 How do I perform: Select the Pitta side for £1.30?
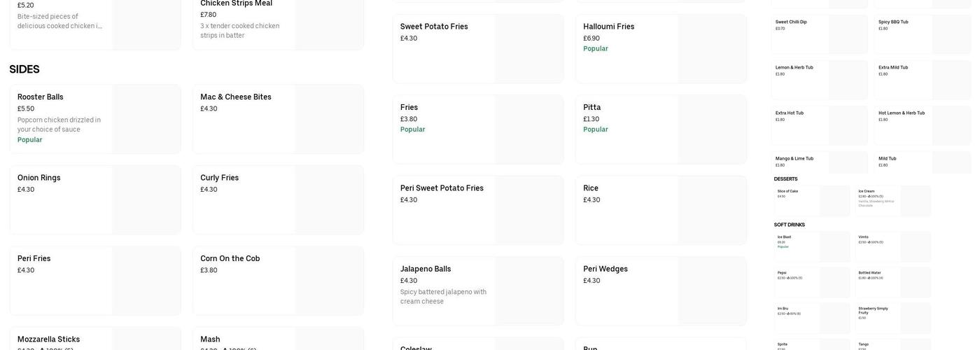(x=661, y=129)
